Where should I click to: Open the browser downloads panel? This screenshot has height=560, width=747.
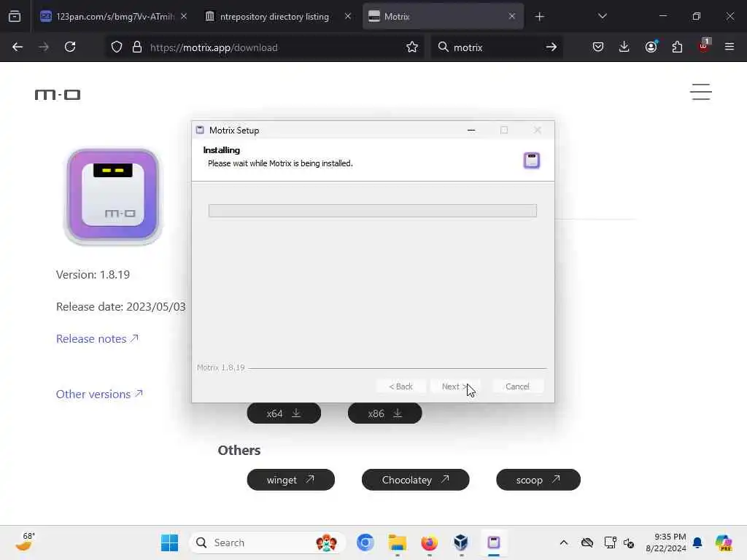(624, 47)
